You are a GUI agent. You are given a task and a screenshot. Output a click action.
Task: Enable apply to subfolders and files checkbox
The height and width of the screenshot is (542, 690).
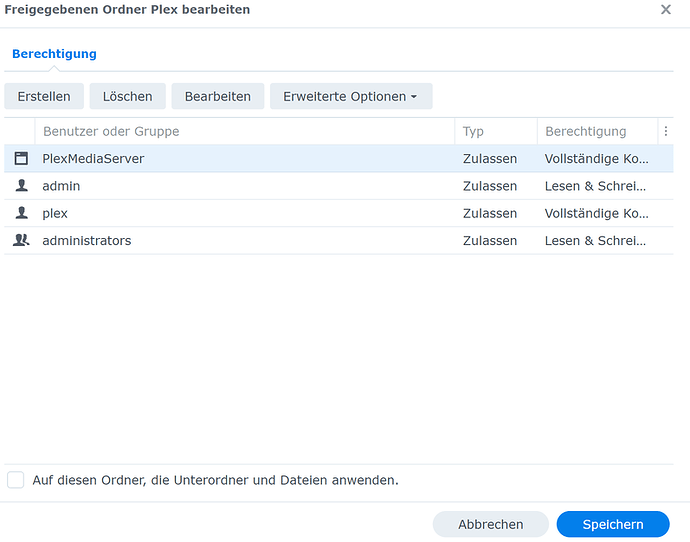(16, 480)
